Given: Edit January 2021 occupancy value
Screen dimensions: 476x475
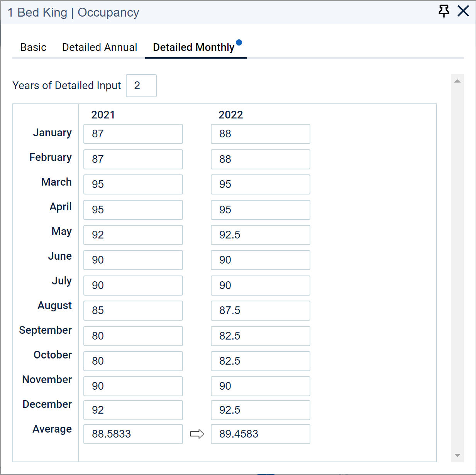Looking at the screenshot, I should pos(133,134).
